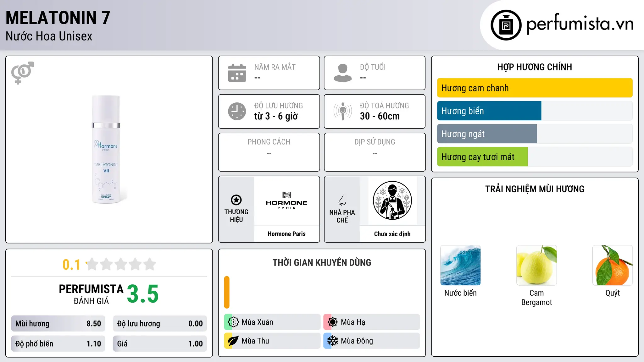Viewport: 644px width, 362px height.
Task: Click the DỊP SỬ DỤNG card heading
Action: click(x=375, y=142)
